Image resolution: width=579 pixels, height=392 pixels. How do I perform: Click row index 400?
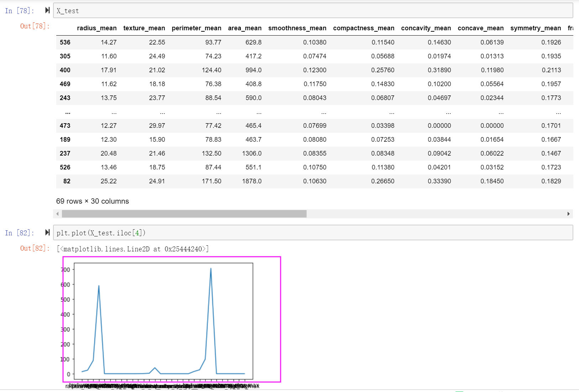(65, 70)
